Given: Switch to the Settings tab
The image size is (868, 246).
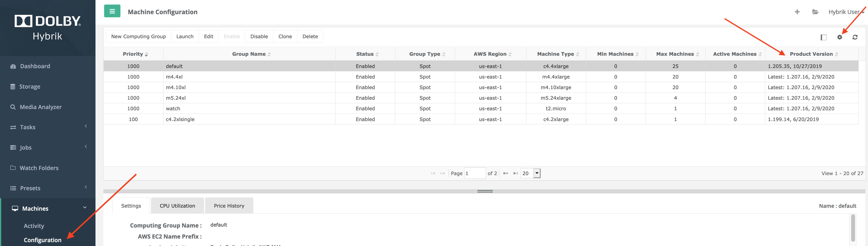Looking at the screenshot, I should pyautogui.click(x=131, y=206).
